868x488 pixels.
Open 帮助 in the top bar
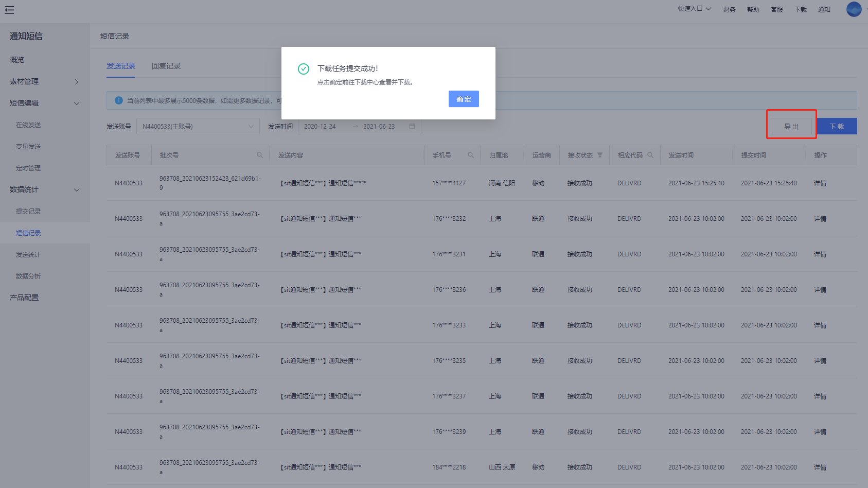point(753,9)
